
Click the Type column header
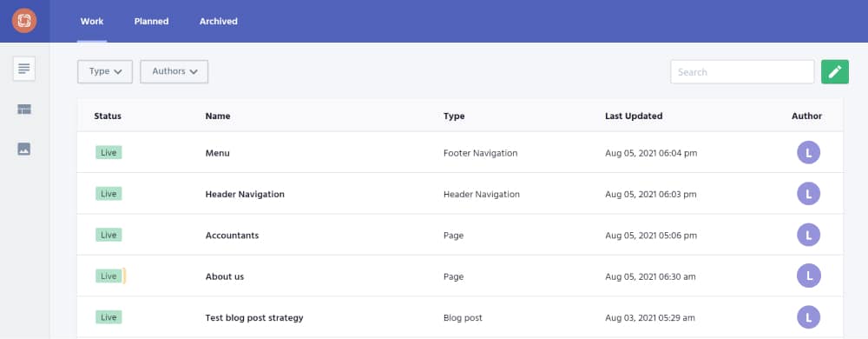pyautogui.click(x=454, y=116)
